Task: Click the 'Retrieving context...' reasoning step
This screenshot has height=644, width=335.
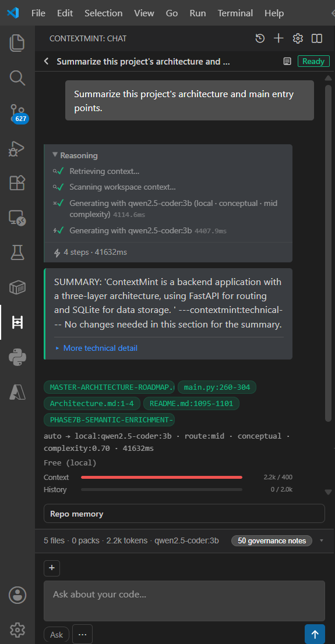Action: (104, 171)
